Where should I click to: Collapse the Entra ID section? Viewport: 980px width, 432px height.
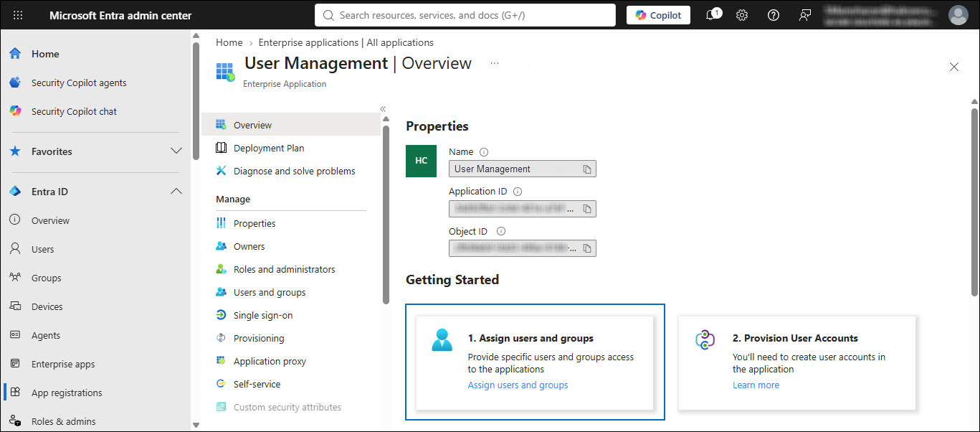coord(176,192)
